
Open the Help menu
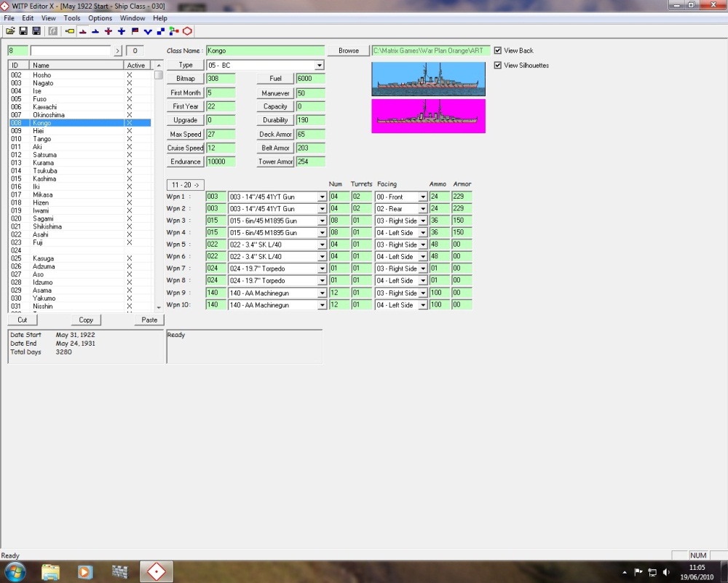click(160, 18)
